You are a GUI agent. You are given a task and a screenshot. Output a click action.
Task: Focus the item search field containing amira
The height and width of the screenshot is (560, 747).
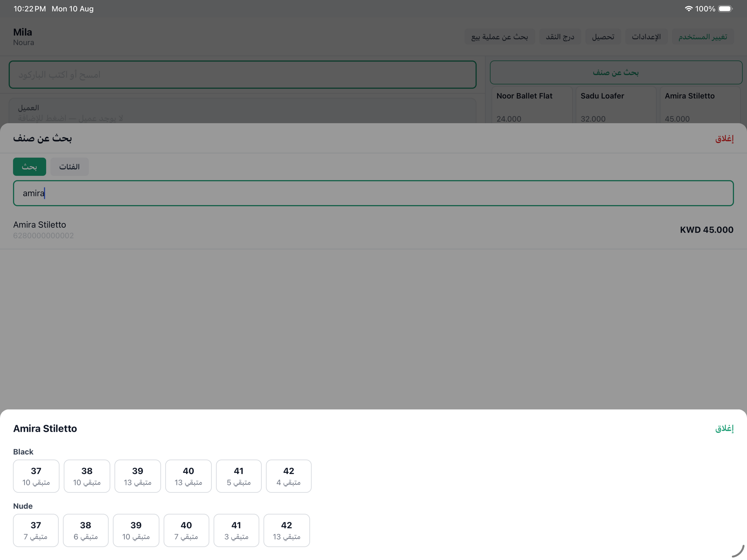point(373,193)
